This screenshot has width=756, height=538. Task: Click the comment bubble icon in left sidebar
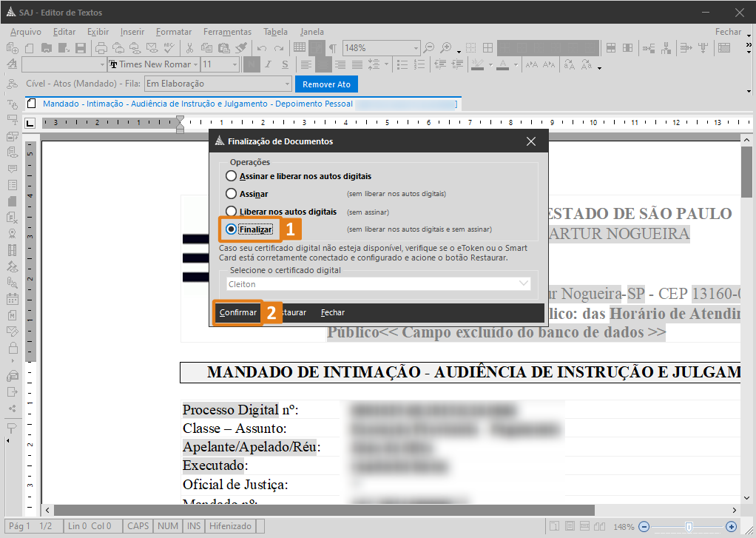coord(12,169)
